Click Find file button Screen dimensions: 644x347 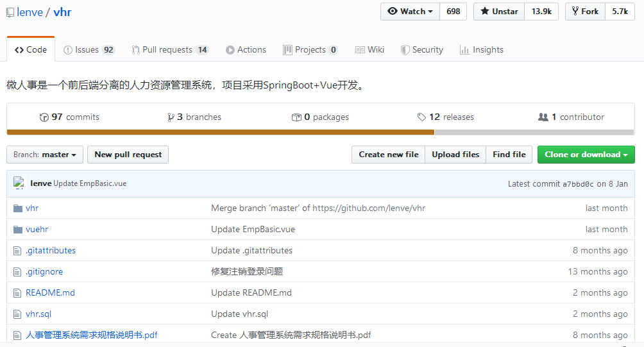coord(509,155)
